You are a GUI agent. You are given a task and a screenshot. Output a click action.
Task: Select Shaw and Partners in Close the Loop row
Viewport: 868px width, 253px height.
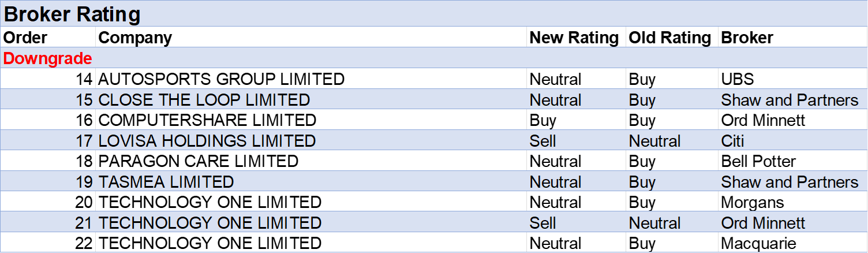(790, 100)
